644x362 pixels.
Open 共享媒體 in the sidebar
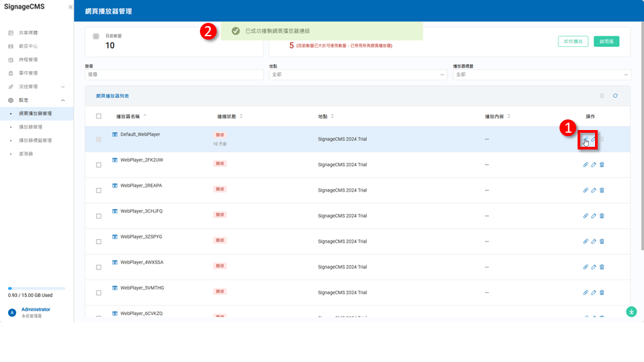tap(28, 33)
